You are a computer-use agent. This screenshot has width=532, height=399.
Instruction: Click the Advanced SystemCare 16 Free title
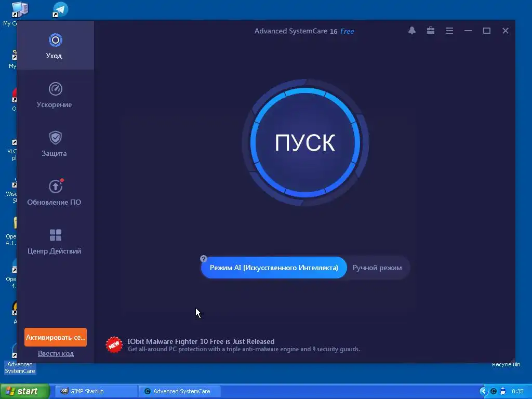304,31
